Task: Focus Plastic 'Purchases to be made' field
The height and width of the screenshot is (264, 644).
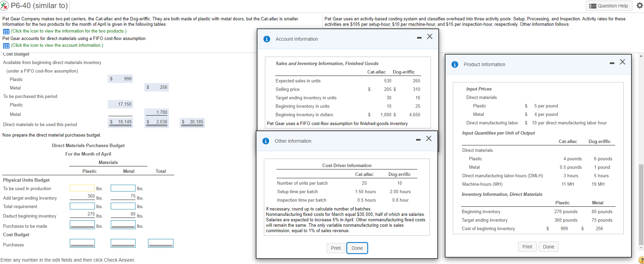Action: [82, 225]
